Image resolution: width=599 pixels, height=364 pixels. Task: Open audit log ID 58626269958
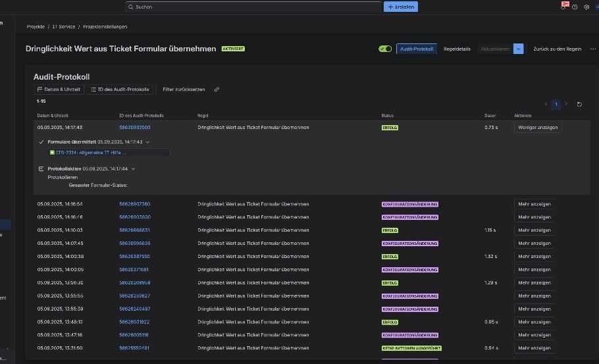(134, 282)
